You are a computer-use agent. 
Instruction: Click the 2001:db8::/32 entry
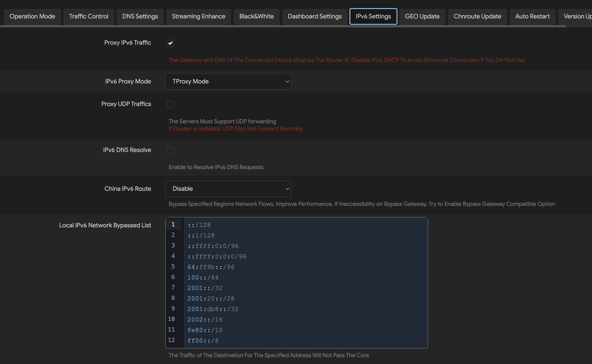point(213,309)
